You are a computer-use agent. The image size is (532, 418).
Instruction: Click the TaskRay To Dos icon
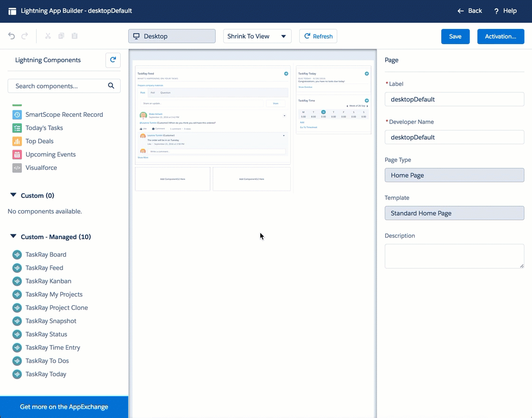pos(17,361)
